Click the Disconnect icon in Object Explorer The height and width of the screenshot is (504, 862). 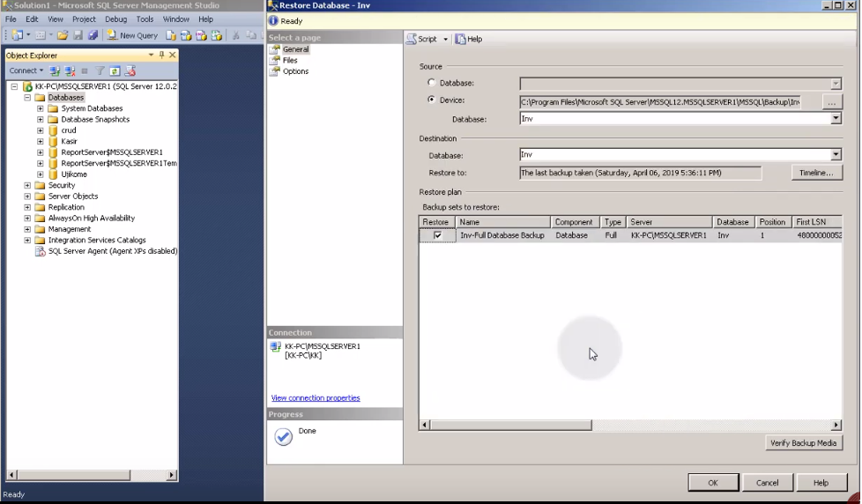pyautogui.click(x=70, y=70)
